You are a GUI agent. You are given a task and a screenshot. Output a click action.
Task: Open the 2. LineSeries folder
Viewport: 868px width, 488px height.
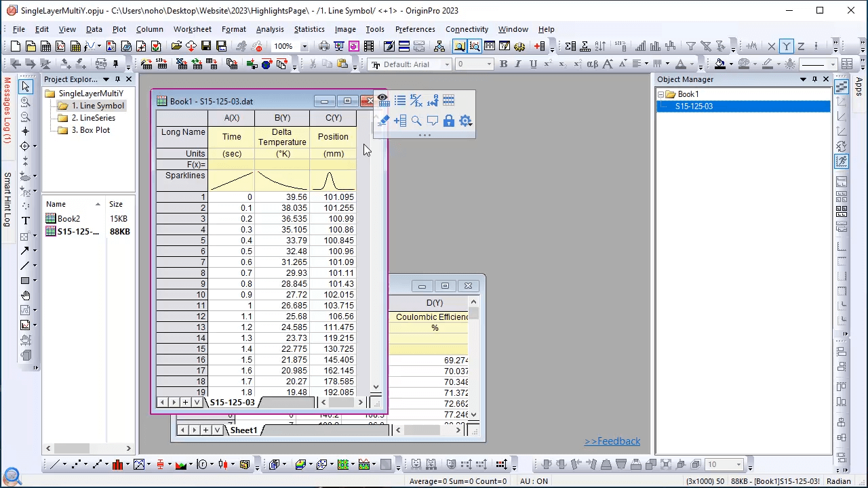click(93, 118)
